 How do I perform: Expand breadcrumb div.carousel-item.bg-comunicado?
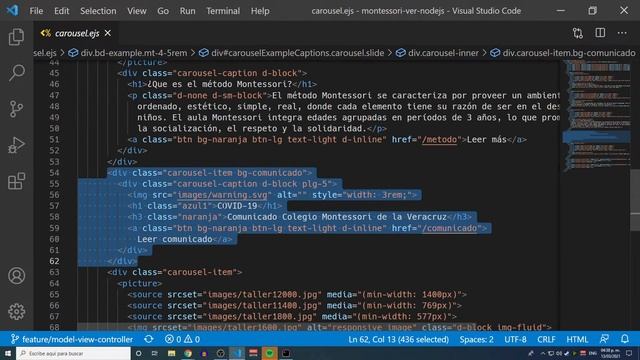(563, 53)
